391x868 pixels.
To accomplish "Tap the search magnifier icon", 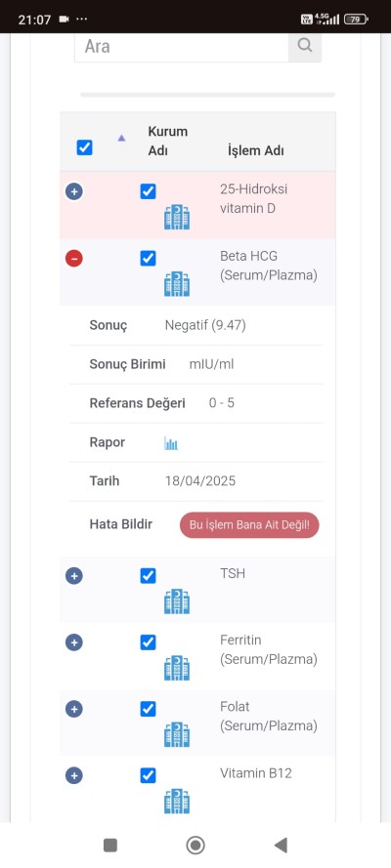I will (305, 45).
